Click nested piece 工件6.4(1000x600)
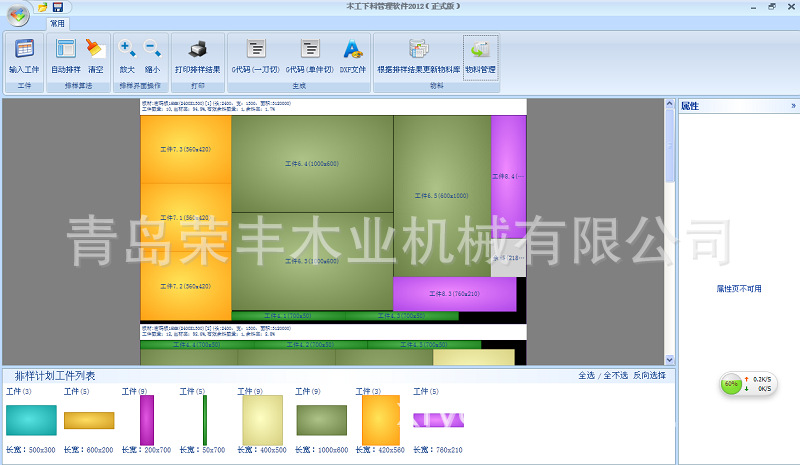The width and height of the screenshot is (800, 465). click(x=312, y=164)
